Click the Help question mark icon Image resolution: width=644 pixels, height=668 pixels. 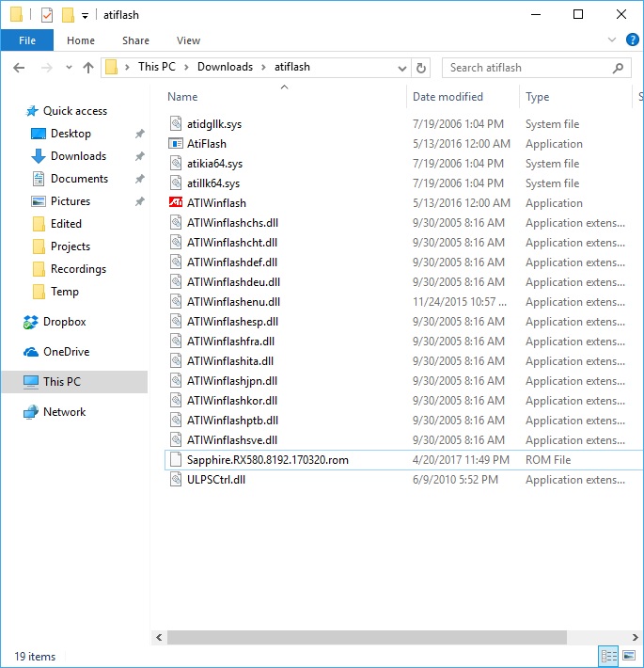pyautogui.click(x=632, y=40)
